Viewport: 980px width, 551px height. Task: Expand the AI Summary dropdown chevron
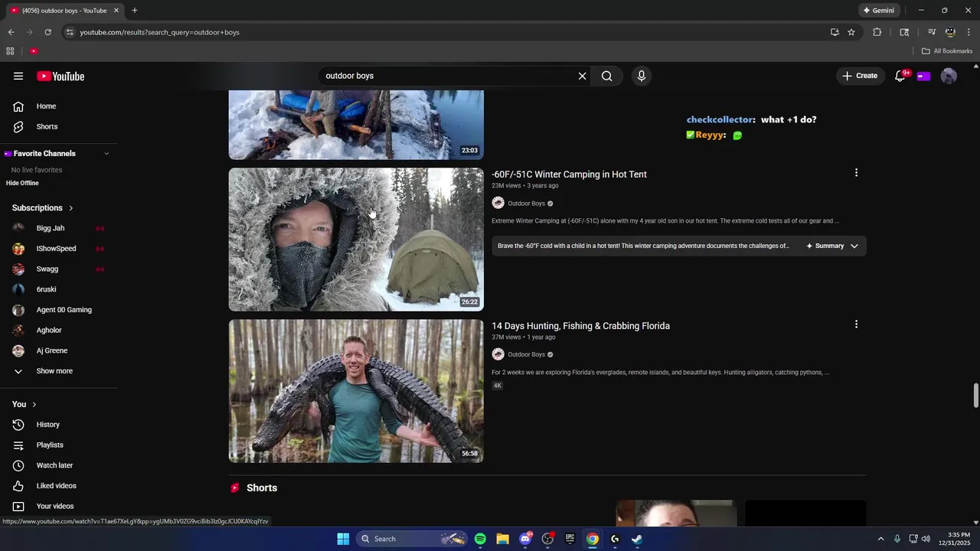click(x=854, y=246)
